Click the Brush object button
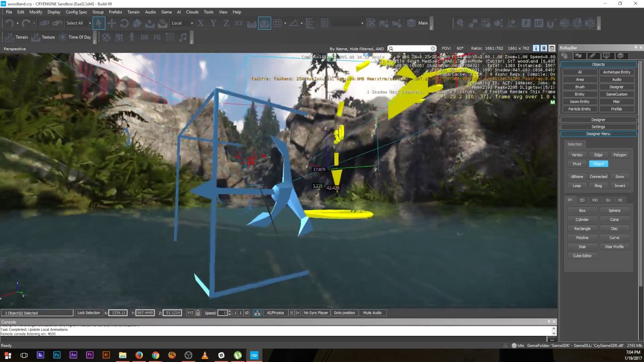 coord(580,87)
